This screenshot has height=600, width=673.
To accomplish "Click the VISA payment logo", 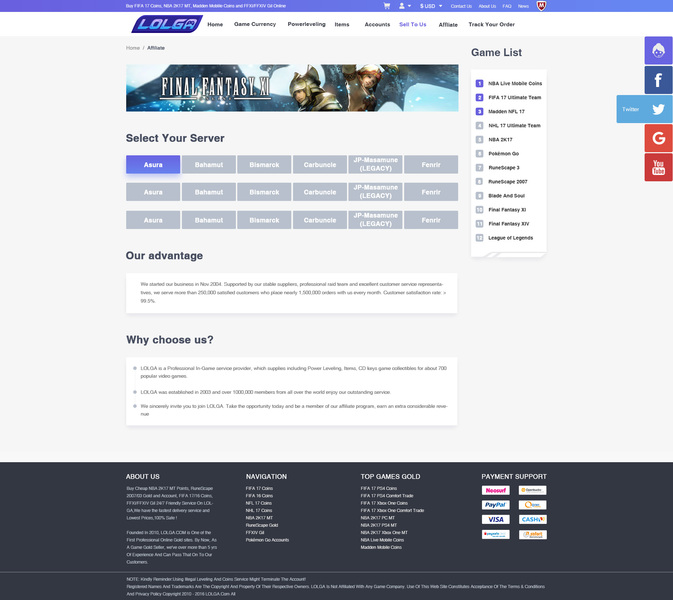I will pyautogui.click(x=495, y=519).
